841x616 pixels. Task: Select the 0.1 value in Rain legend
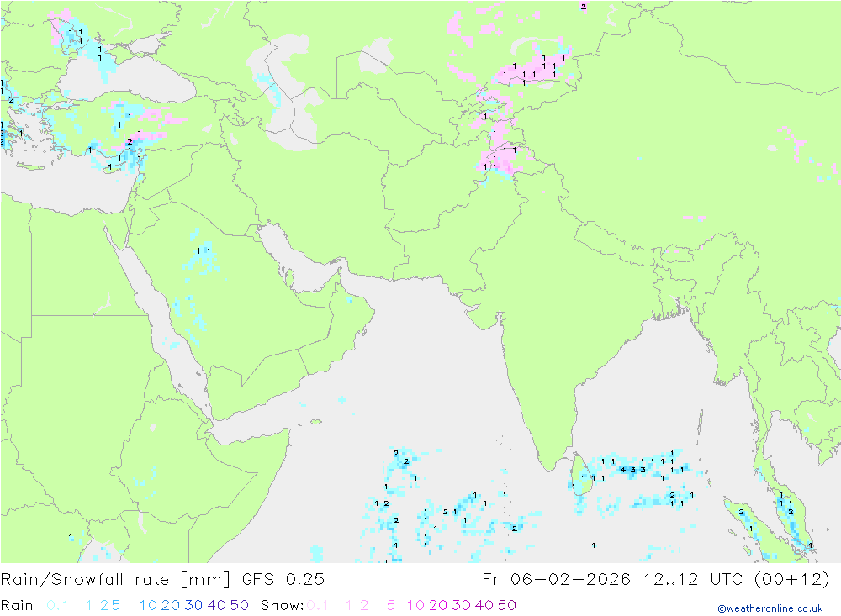57,605
